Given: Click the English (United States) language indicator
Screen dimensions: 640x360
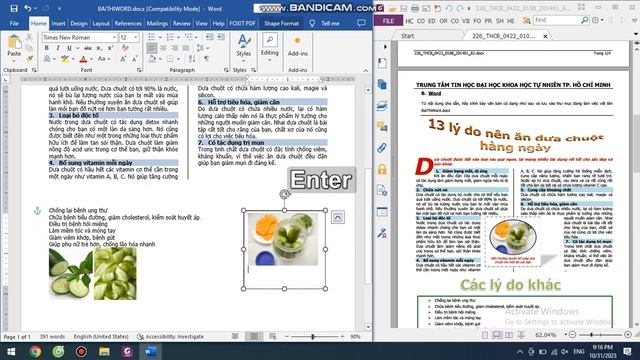Looking at the screenshot, I should point(101,337).
